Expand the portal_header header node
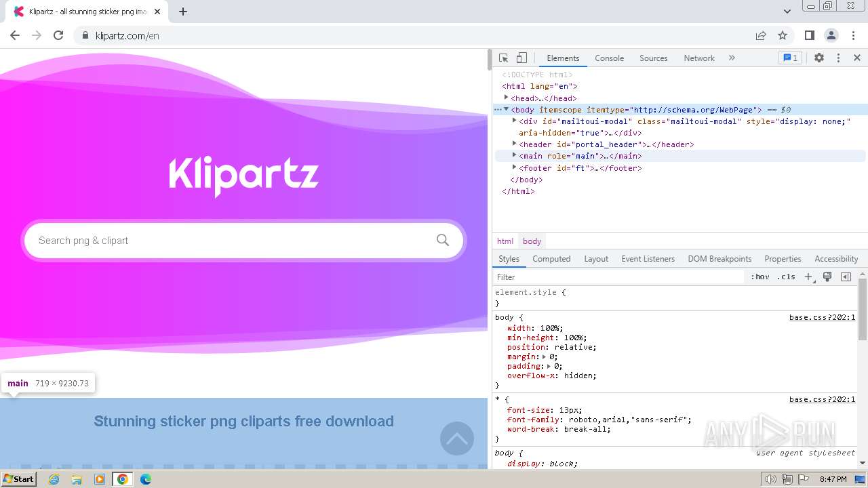The width and height of the screenshot is (868, 488). pyautogui.click(x=514, y=144)
